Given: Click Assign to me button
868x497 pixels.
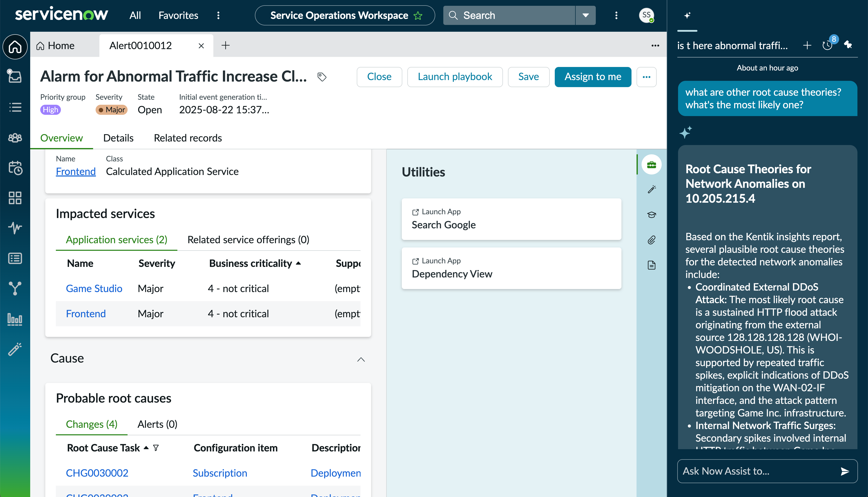Looking at the screenshot, I should (x=593, y=77).
